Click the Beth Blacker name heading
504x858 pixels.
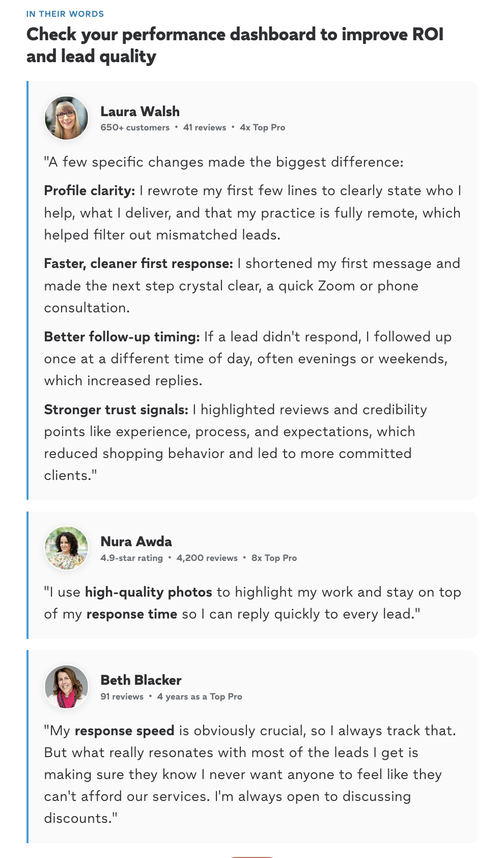tap(141, 680)
